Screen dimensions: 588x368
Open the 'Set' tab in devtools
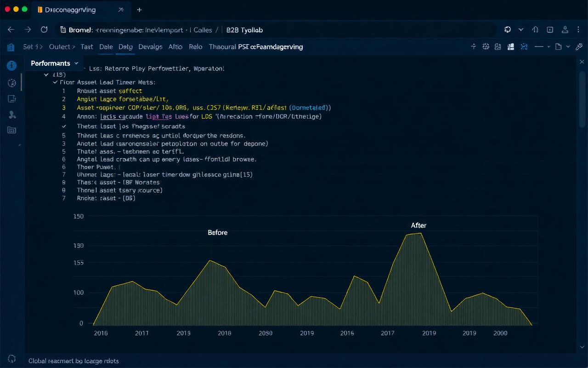33,46
